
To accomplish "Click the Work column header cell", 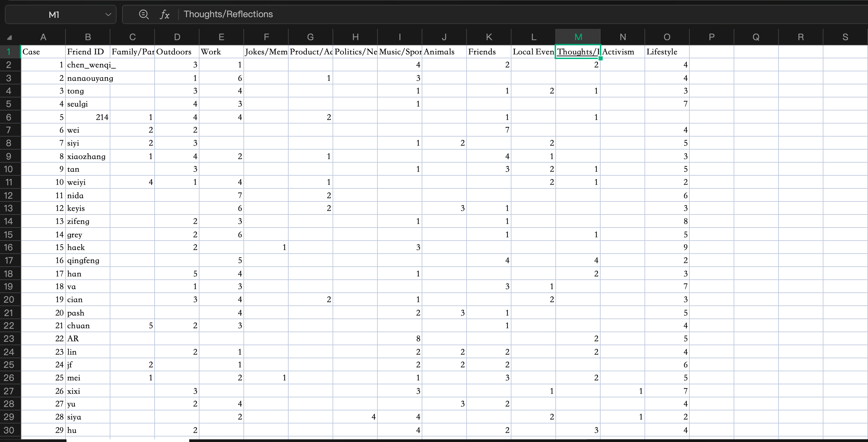I will click(221, 52).
